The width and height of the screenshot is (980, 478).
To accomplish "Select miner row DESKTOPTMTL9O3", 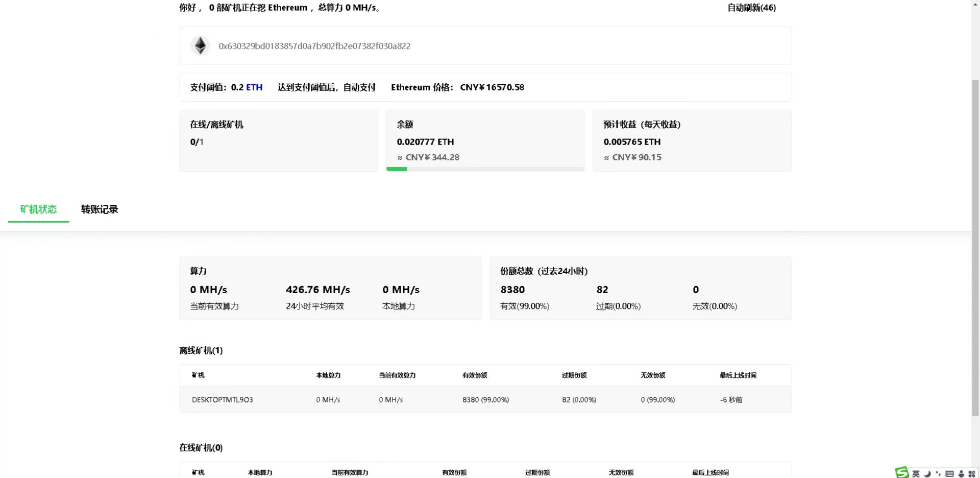I will (485, 399).
